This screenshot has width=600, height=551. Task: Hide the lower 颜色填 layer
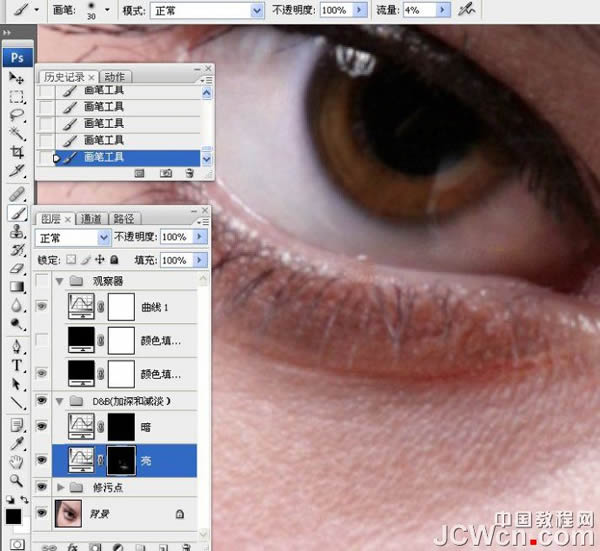click(x=42, y=373)
